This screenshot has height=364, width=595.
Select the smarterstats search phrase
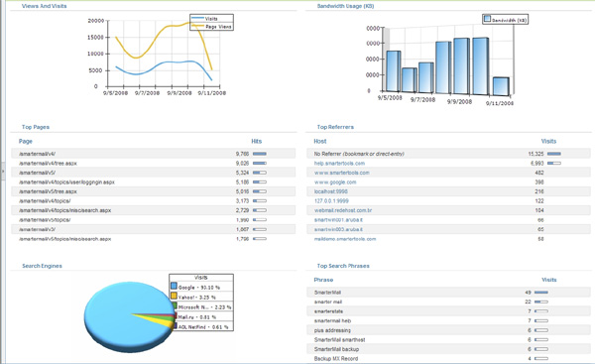click(x=328, y=311)
